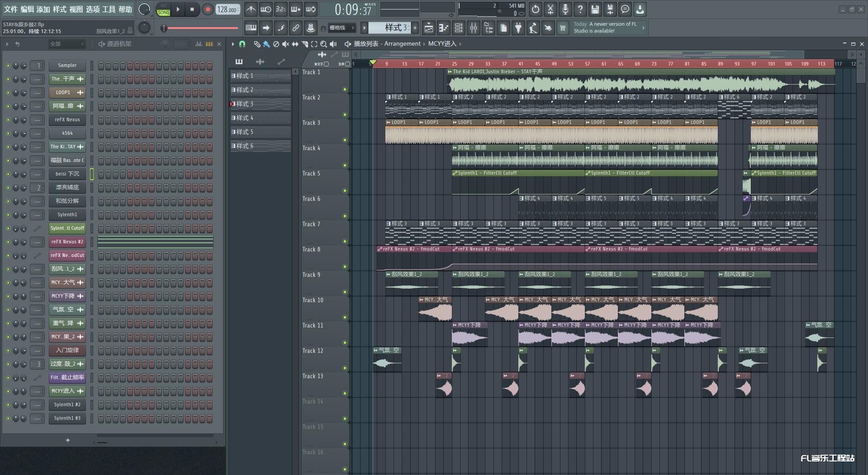Show the channel rack view icon
Screen dimensions: 868x475
[459, 28]
